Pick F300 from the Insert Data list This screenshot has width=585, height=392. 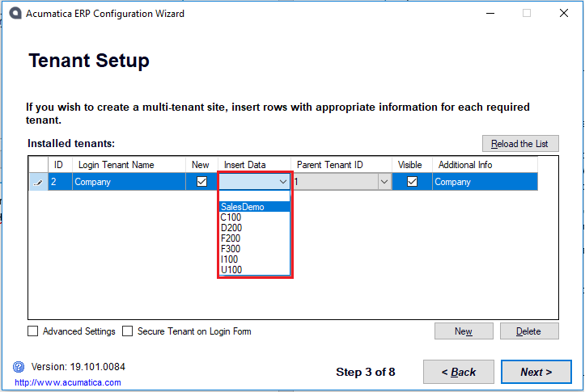[254, 249]
